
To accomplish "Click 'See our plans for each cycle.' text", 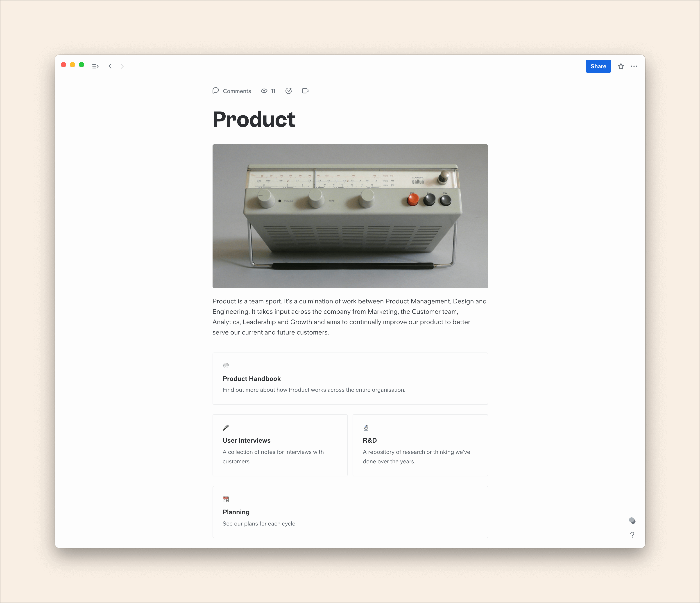I will 259,523.
